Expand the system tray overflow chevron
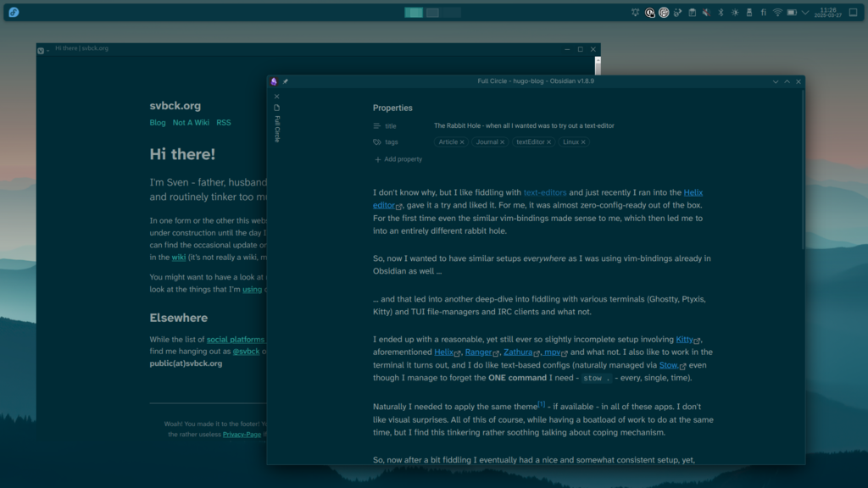 pyautogui.click(x=804, y=11)
